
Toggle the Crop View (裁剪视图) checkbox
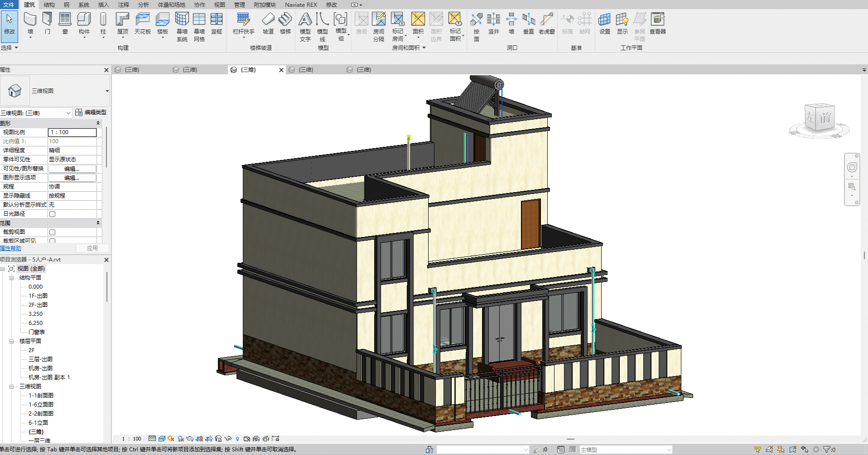(x=53, y=232)
